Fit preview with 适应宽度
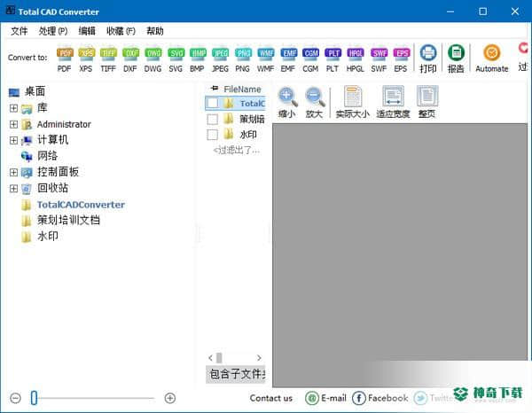 (393, 103)
